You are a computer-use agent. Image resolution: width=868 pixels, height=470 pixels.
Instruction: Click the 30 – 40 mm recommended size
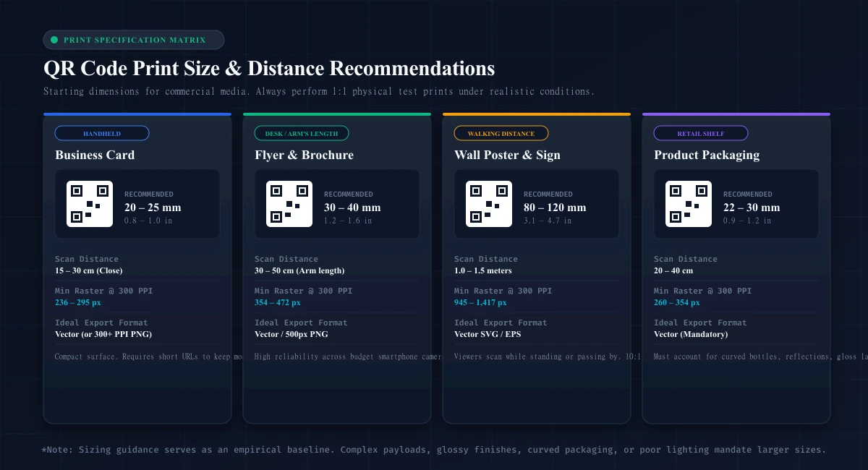click(x=352, y=208)
